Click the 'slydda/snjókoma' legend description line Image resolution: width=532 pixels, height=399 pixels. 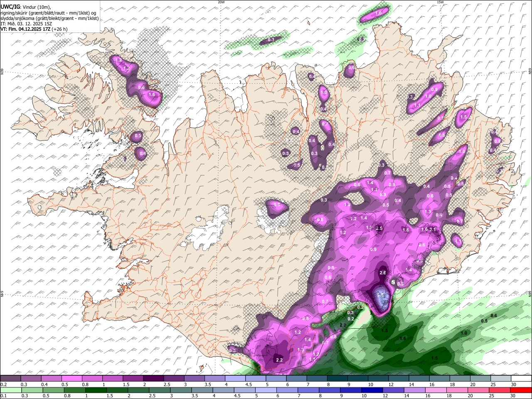pos(49,18)
